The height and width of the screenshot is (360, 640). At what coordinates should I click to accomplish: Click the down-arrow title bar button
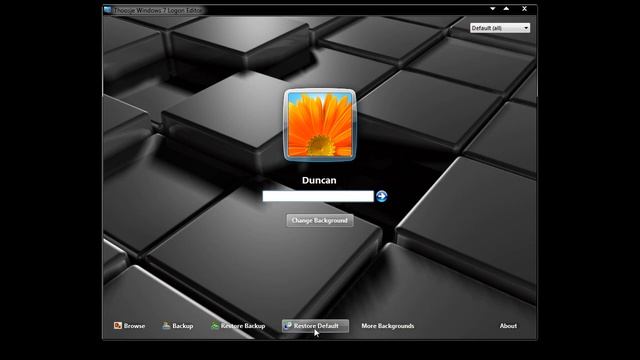[x=493, y=9]
